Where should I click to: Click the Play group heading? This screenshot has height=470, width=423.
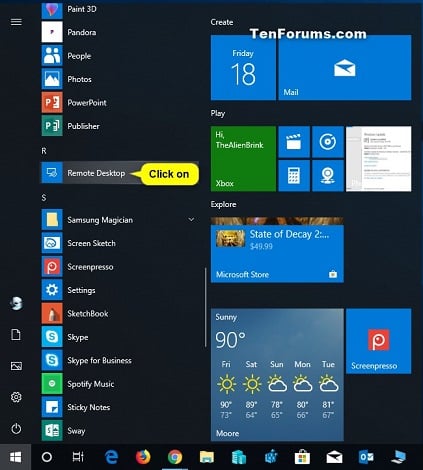[x=218, y=113]
